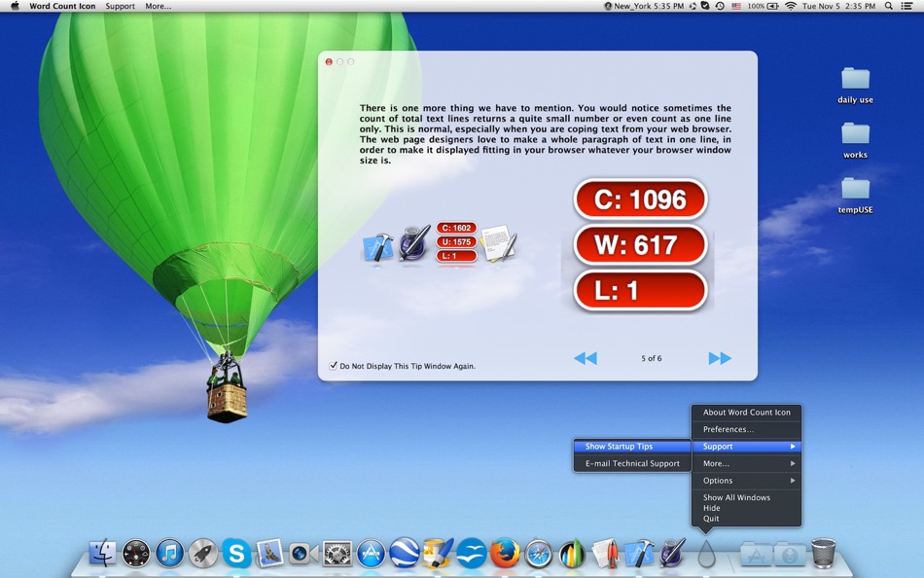This screenshot has width=924, height=578.
Task: Close the tip window with red button
Action: click(x=329, y=61)
